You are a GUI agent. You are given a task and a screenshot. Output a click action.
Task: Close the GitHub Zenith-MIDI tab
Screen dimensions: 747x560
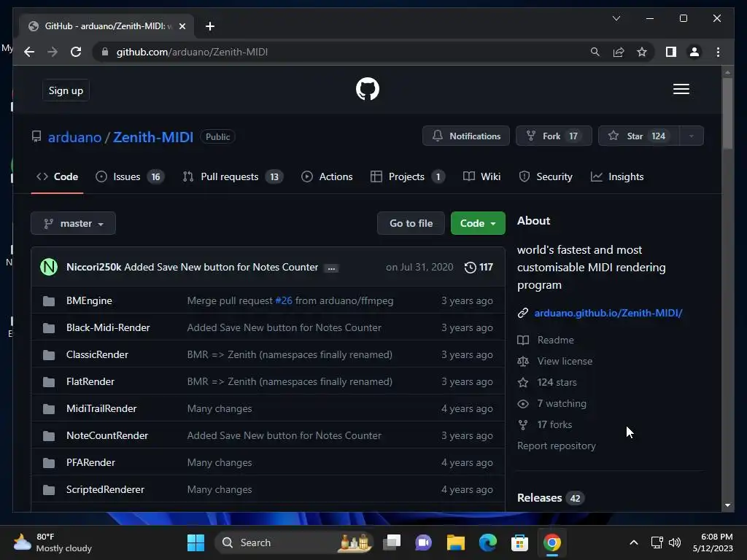[182, 26]
